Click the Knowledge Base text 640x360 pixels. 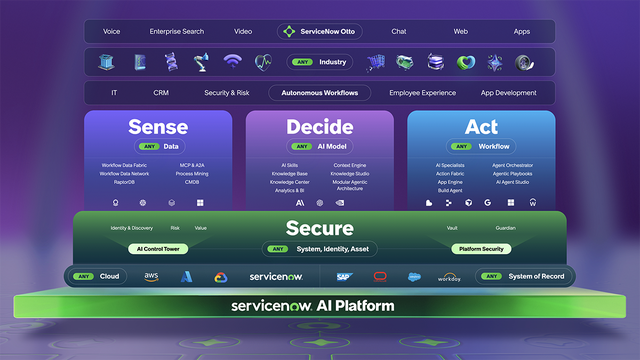(289, 174)
